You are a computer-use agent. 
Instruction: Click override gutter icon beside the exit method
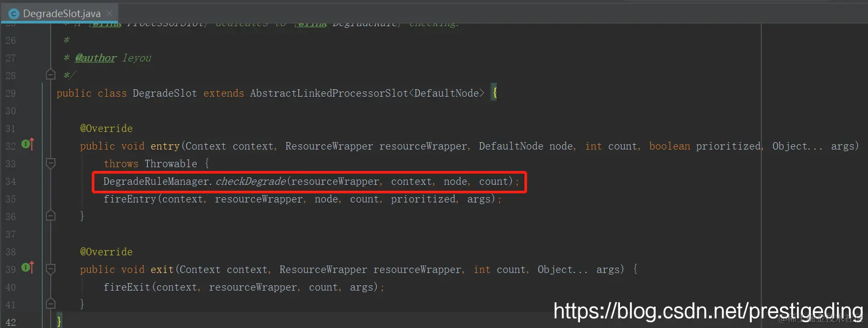(x=28, y=267)
